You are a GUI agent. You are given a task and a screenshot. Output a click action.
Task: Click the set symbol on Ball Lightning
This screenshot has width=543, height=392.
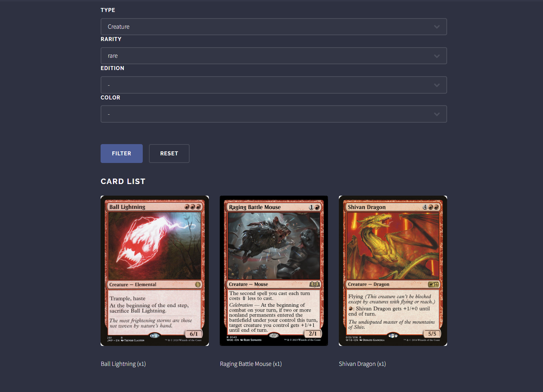point(198,285)
